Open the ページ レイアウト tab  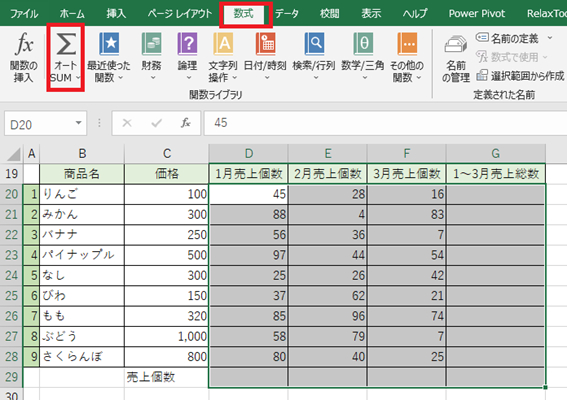pyautogui.click(x=180, y=14)
